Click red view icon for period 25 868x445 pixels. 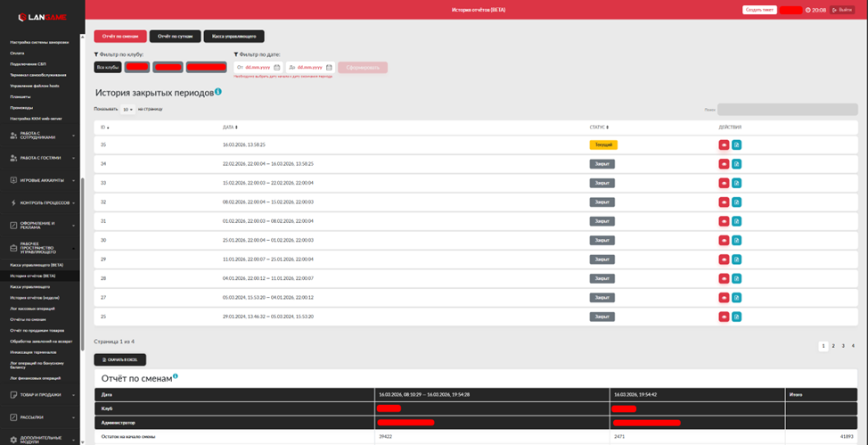coord(724,317)
